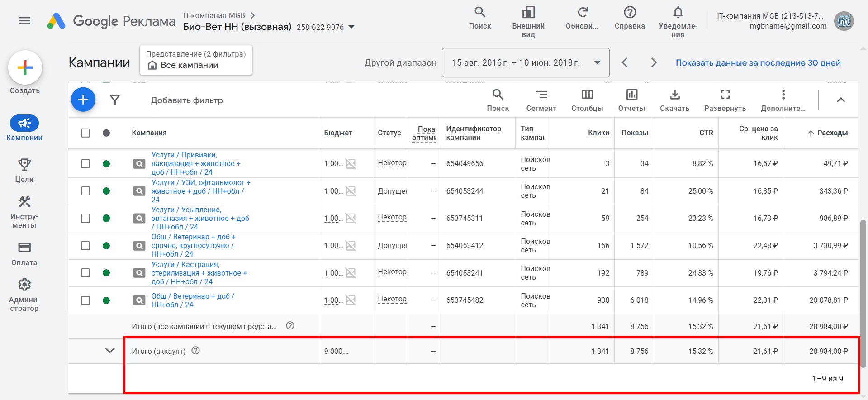
Task: Toggle the select-all campaigns checkbox
Action: (85, 133)
